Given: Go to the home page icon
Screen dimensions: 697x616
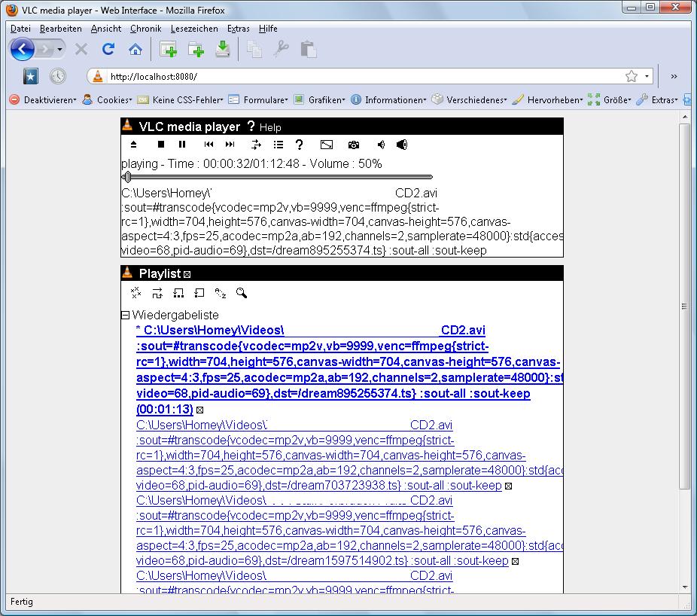Looking at the screenshot, I should pos(135,49).
